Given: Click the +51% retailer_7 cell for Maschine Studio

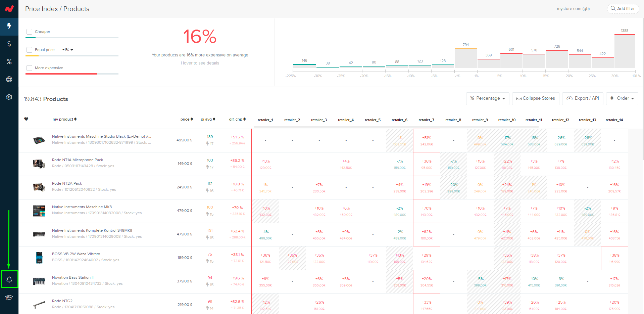Looking at the screenshot, I should [x=427, y=141].
